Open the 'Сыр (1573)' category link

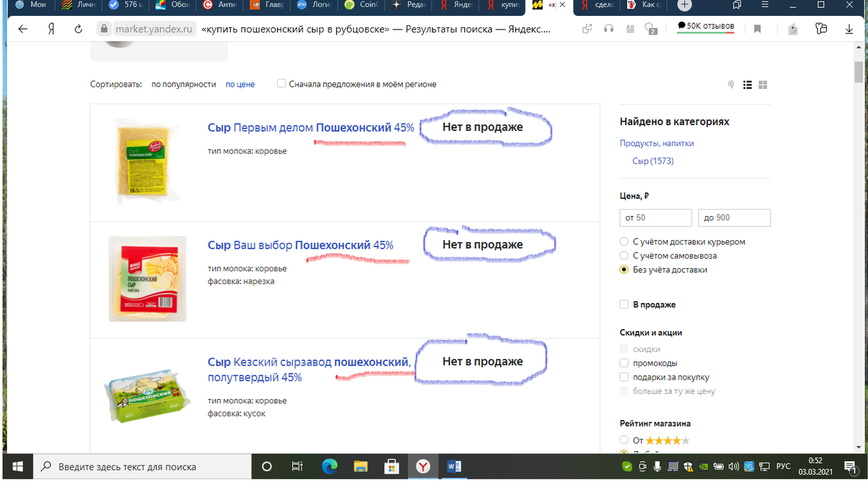653,160
